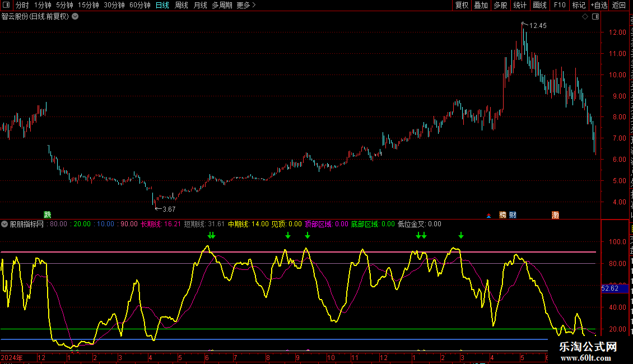Click the 3.67 low price label

169,209
